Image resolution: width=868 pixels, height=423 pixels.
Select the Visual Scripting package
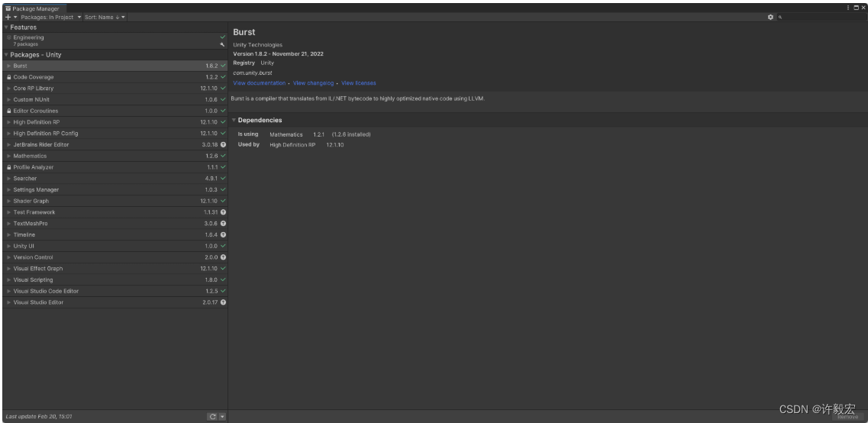115,279
